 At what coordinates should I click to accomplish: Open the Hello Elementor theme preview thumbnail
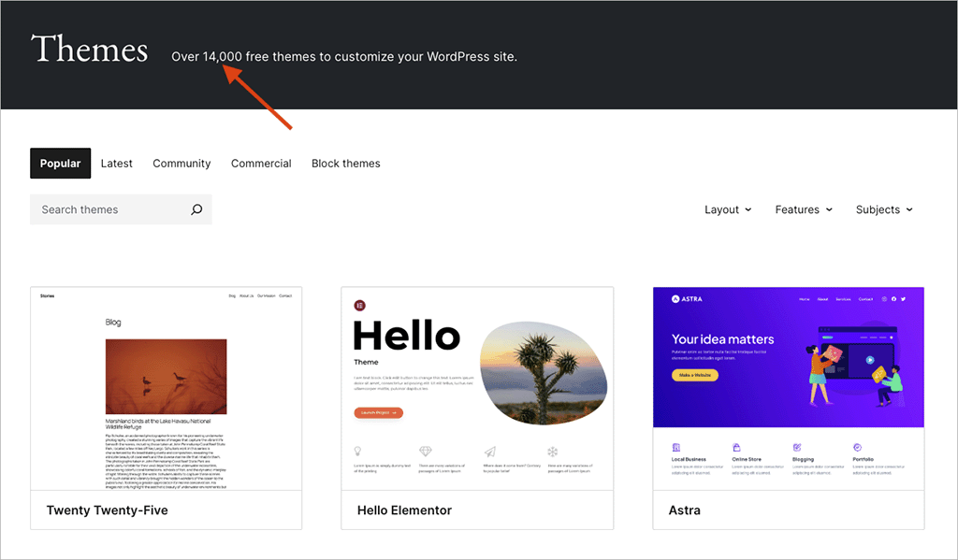pos(477,388)
